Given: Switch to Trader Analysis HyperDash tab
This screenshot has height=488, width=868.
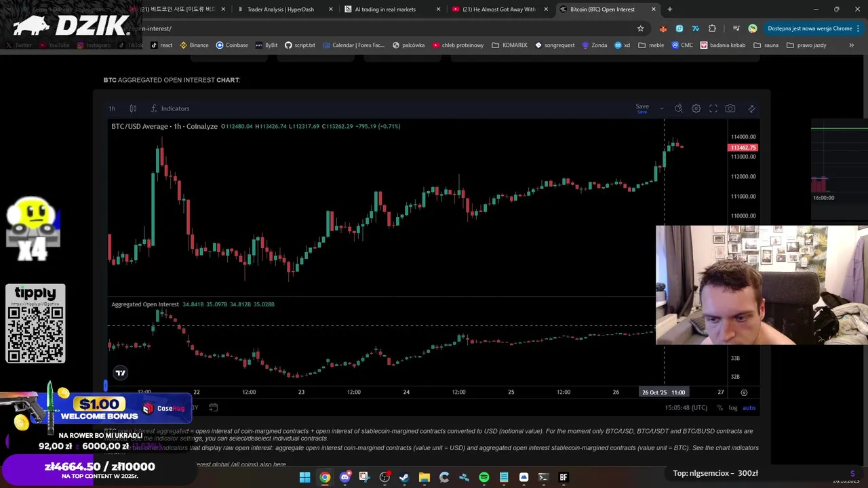Looking at the screenshot, I should (x=280, y=9).
